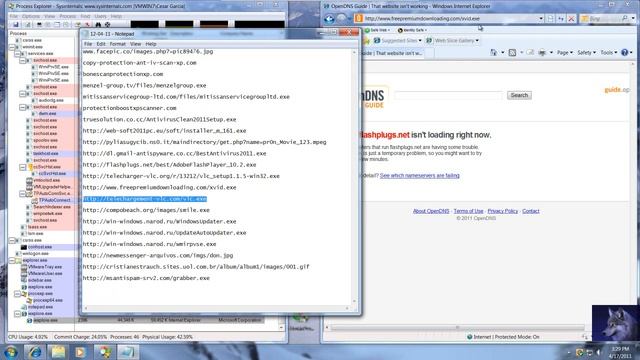640x360 pixels.
Task: Open the Bing search provider dropdown arrow
Action: [x=633, y=18]
